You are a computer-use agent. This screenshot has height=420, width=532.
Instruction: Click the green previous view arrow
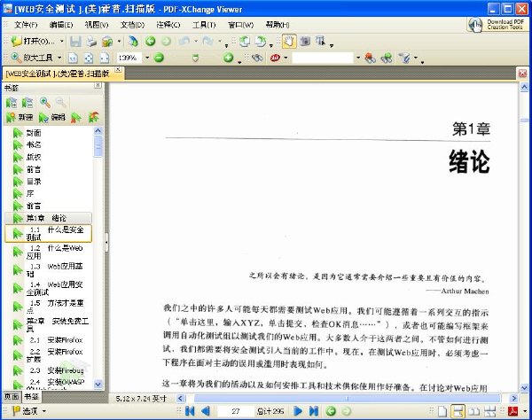click(151, 42)
